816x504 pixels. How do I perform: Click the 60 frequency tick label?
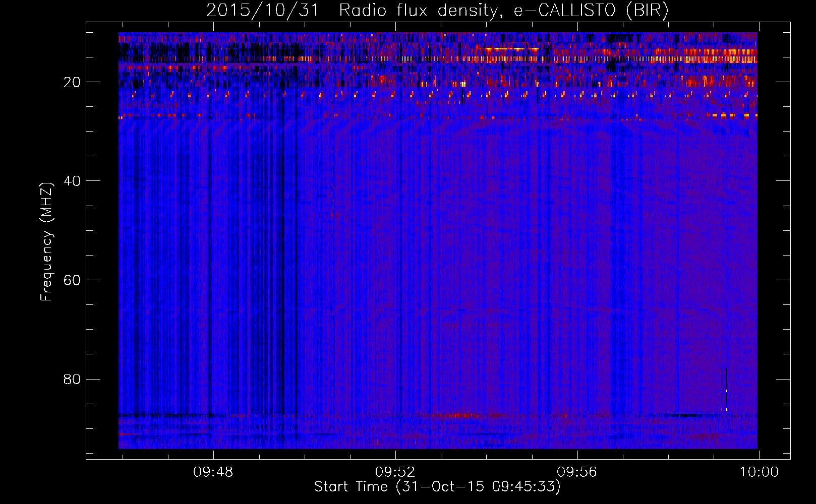click(73, 280)
